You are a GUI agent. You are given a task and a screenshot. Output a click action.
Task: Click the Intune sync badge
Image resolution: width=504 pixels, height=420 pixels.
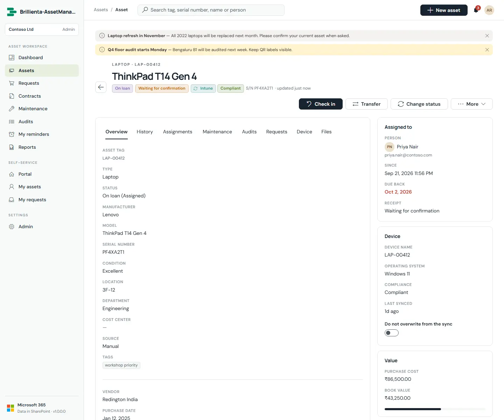coord(203,89)
